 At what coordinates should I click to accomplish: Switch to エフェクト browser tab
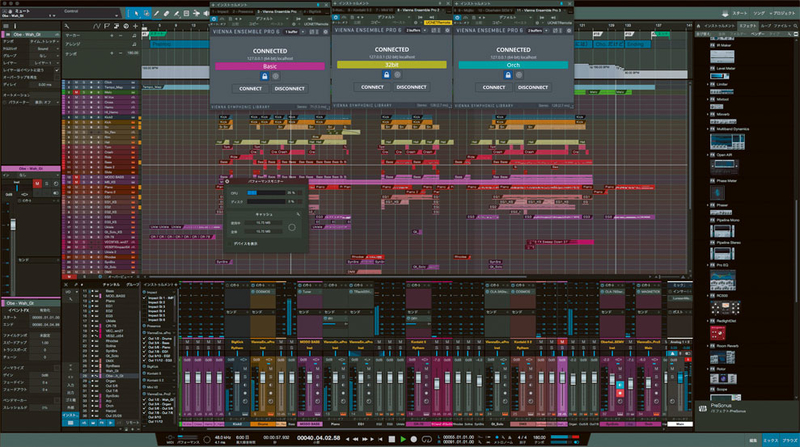click(748, 26)
